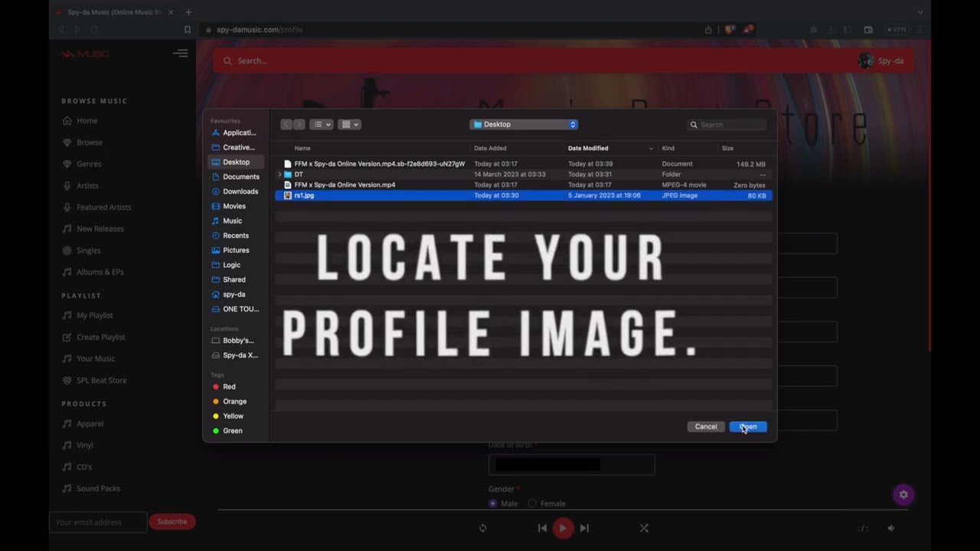
Task: Expand the DT folder disclosure triangle
Action: coord(279,174)
